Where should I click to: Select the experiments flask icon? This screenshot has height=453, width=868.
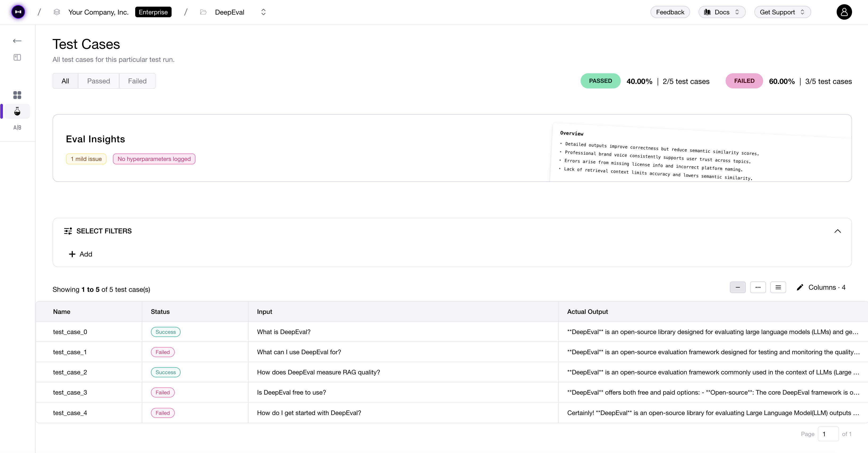point(17,111)
